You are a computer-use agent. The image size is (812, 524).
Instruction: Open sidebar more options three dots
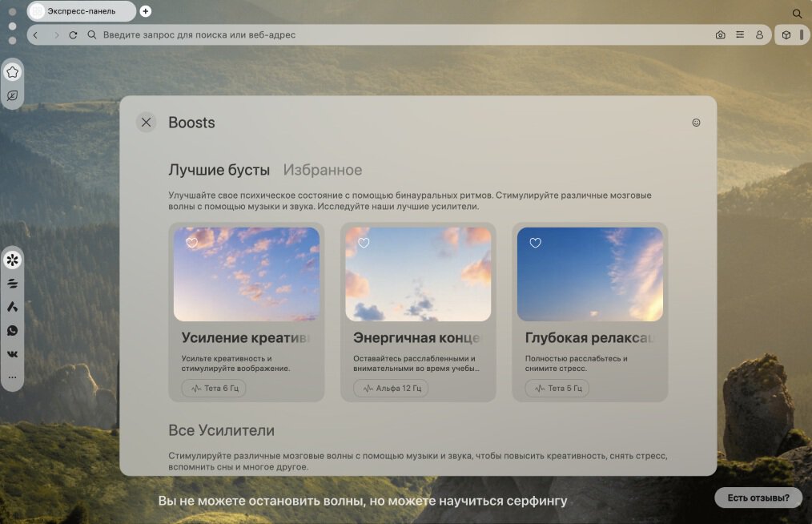tap(13, 377)
